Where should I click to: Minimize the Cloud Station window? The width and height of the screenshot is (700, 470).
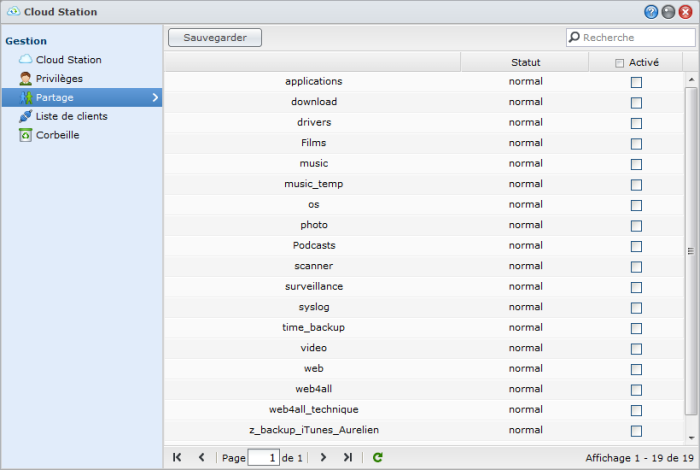coord(668,12)
